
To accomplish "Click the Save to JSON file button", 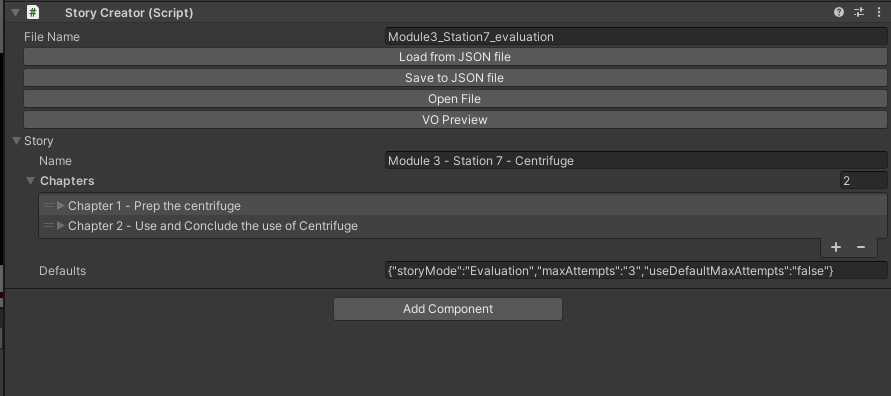I will [455, 78].
